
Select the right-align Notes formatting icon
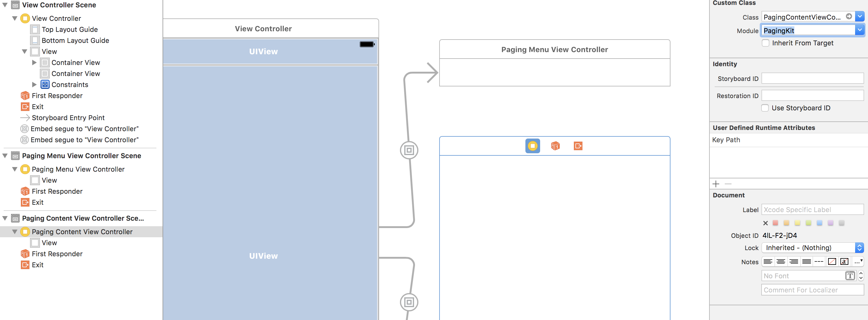[793, 261]
